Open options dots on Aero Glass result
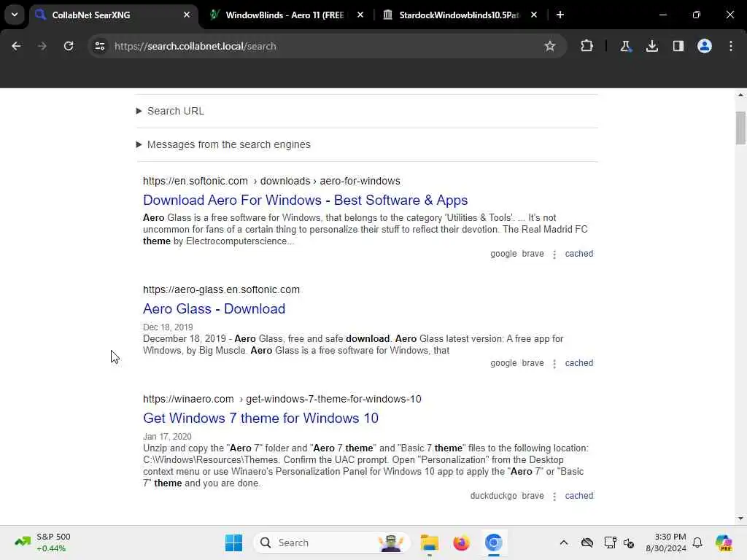Viewport: 747px width, 560px height. tap(554, 364)
